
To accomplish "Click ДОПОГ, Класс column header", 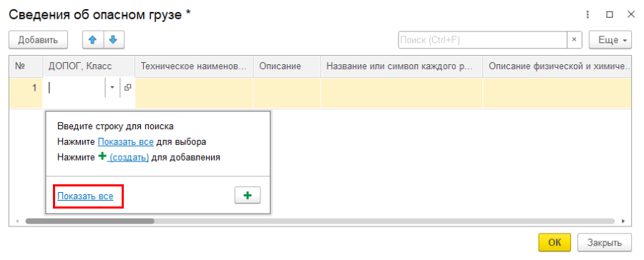I will tap(89, 66).
